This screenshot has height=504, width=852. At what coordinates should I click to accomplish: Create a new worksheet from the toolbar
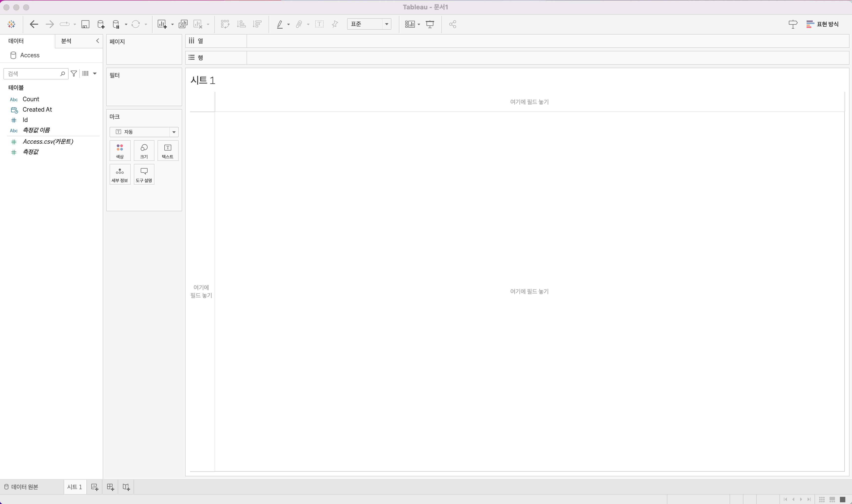[x=162, y=24]
